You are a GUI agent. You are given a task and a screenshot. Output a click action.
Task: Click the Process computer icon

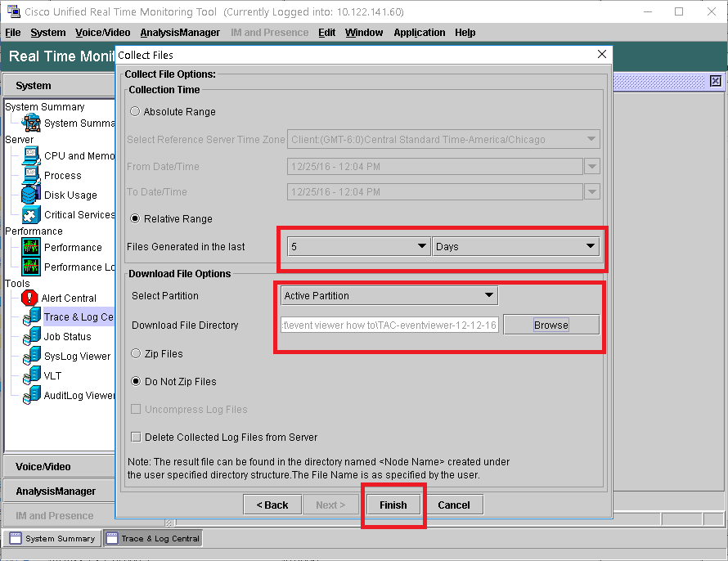(31, 175)
